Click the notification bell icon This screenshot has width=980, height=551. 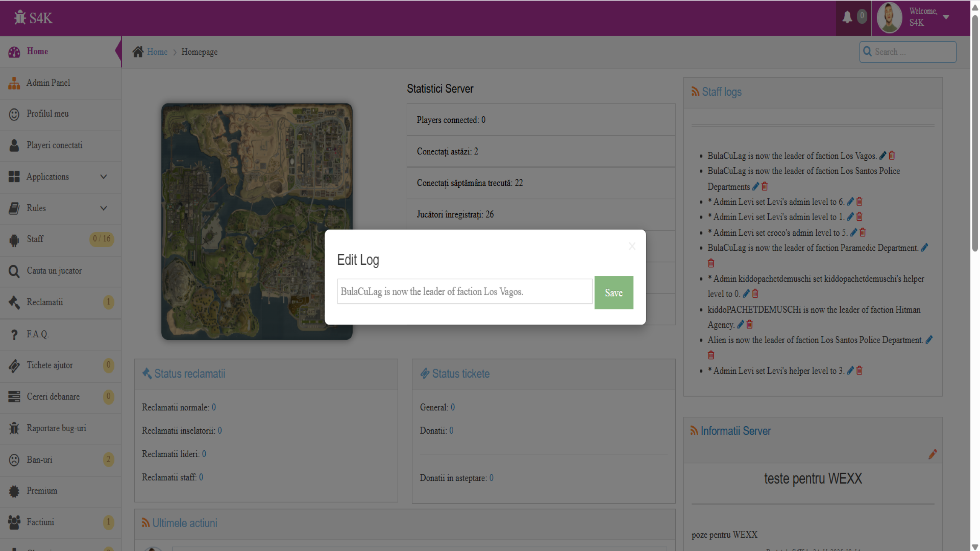(x=847, y=17)
